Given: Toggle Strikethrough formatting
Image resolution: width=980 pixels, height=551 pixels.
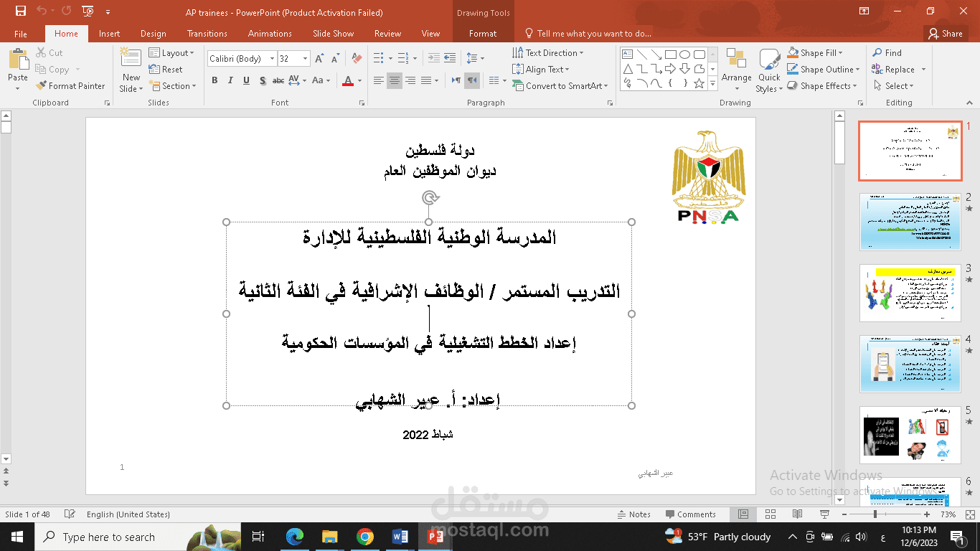Looking at the screenshot, I should pos(278,80).
